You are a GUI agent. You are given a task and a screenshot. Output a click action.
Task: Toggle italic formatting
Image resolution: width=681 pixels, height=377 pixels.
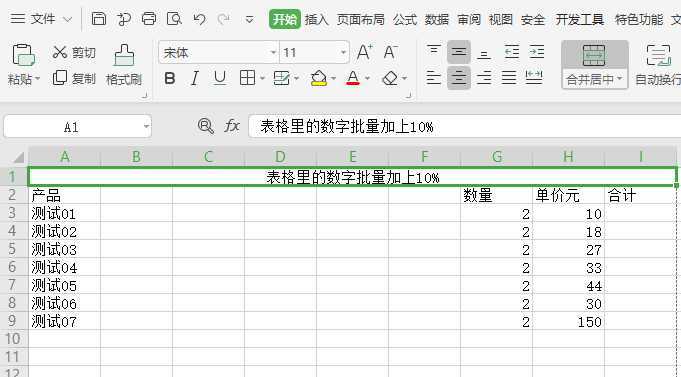195,79
